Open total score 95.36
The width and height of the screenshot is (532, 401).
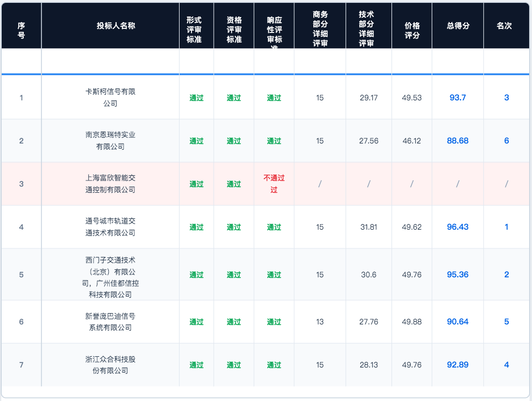(x=458, y=275)
